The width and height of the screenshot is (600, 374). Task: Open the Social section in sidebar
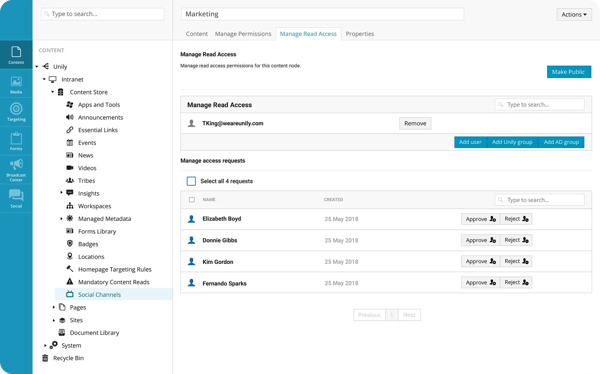click(x=16, y=198)
